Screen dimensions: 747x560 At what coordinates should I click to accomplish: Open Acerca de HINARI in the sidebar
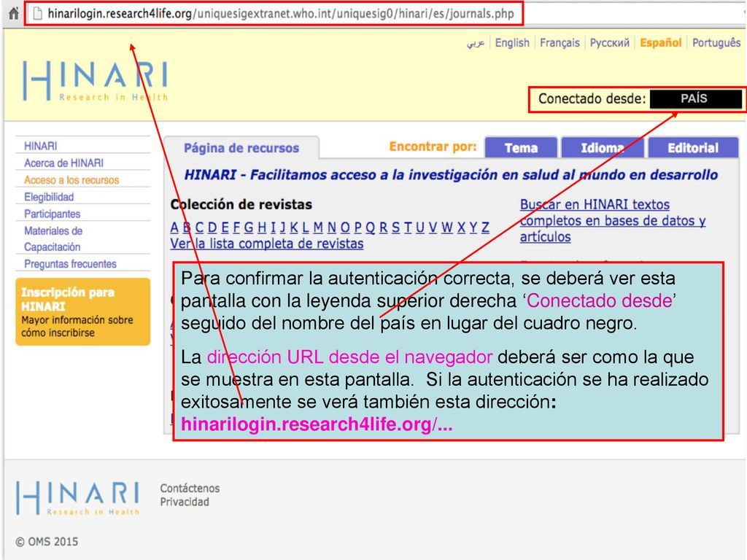tap(64, 163)
